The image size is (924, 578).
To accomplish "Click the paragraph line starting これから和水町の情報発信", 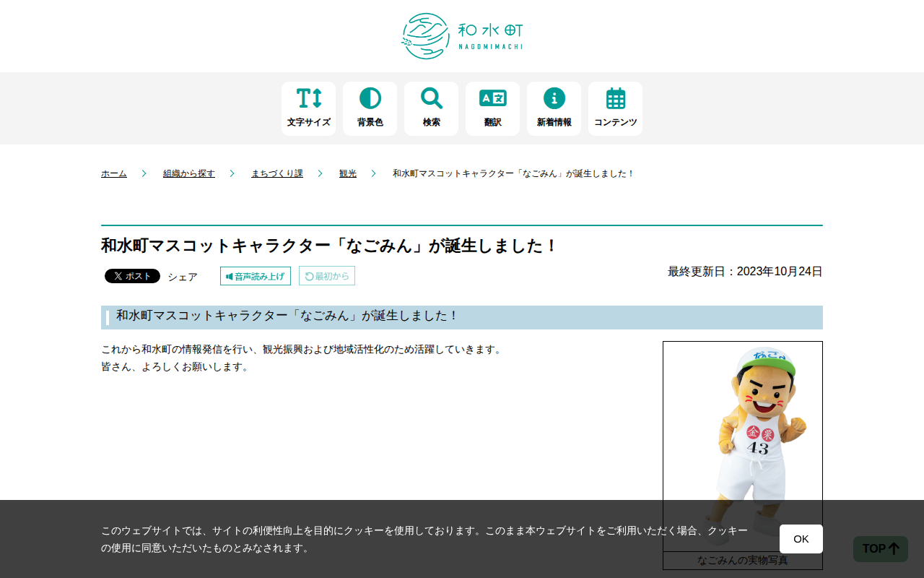I will pos(302,350).
